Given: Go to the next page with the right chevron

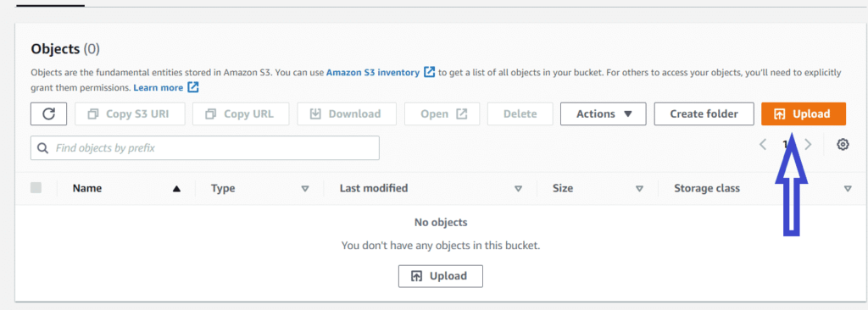Looking at the screenshot, I should pos(808,145).
